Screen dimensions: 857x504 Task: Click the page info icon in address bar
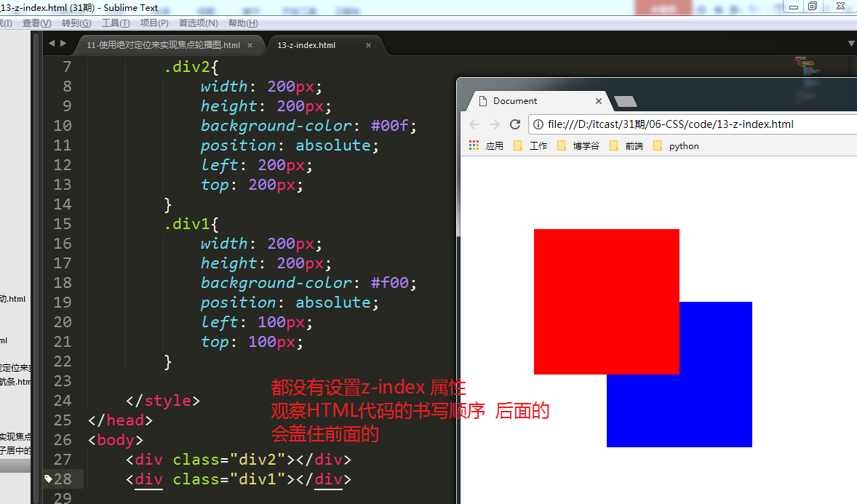click(538, 124)
